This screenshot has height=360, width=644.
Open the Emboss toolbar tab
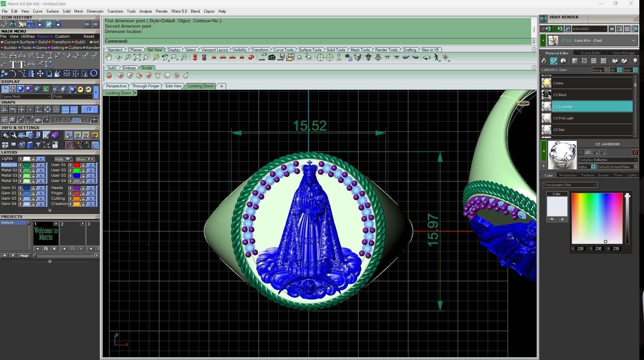pyautogui.click(x=129, y=68)
